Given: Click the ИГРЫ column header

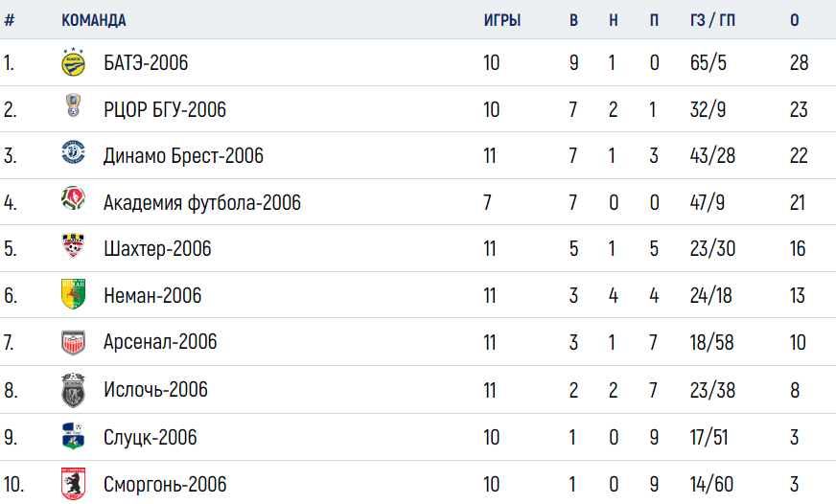Looking at the screenshot, I should [x=502, y=20].
